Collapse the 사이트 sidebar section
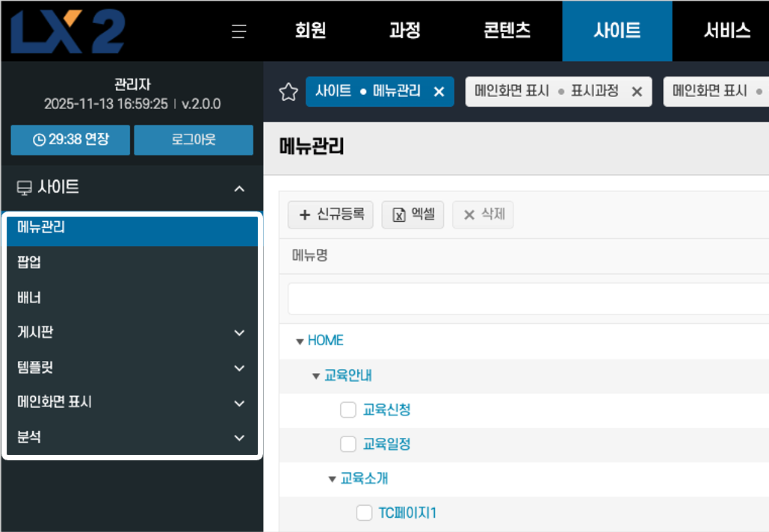Screen dimensions: 769x532 point(239,188)
